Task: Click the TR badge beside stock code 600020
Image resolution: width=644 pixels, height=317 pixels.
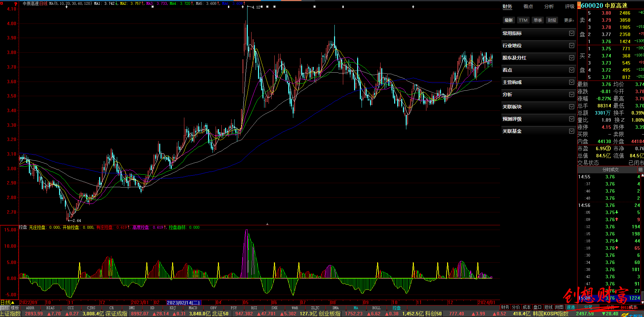Action: pyautogui.click(x=579, y=5)
